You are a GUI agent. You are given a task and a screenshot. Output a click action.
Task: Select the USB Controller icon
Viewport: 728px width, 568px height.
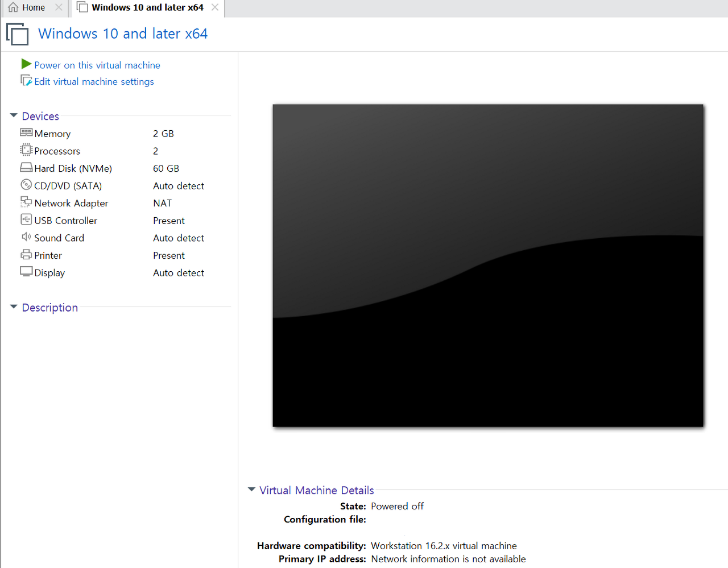tap(26, 219)
